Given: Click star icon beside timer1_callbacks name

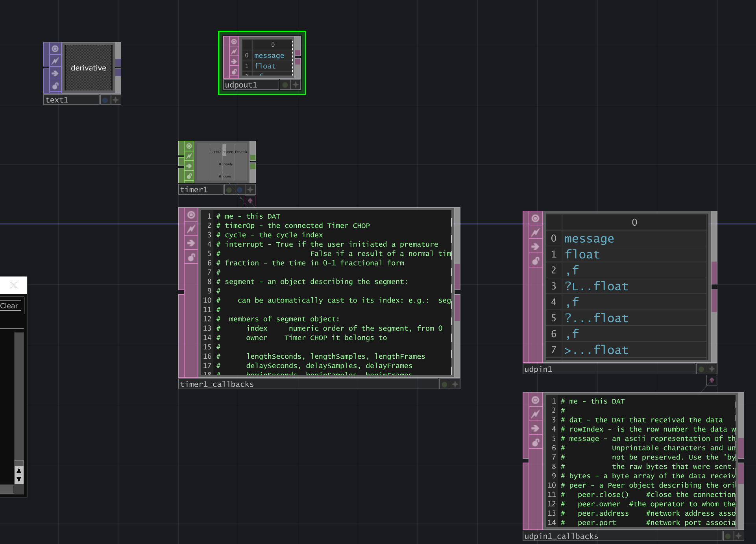Looking at the screenshot, I should pos(455,384).
